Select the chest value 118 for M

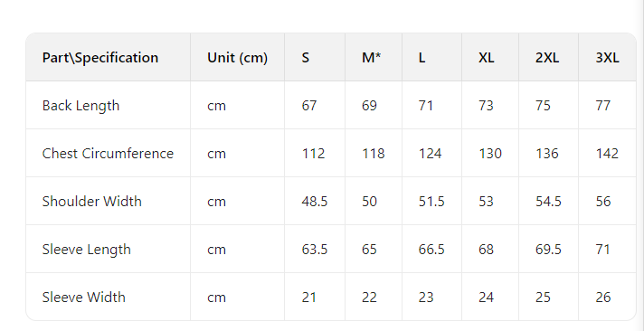pos(374,154)
